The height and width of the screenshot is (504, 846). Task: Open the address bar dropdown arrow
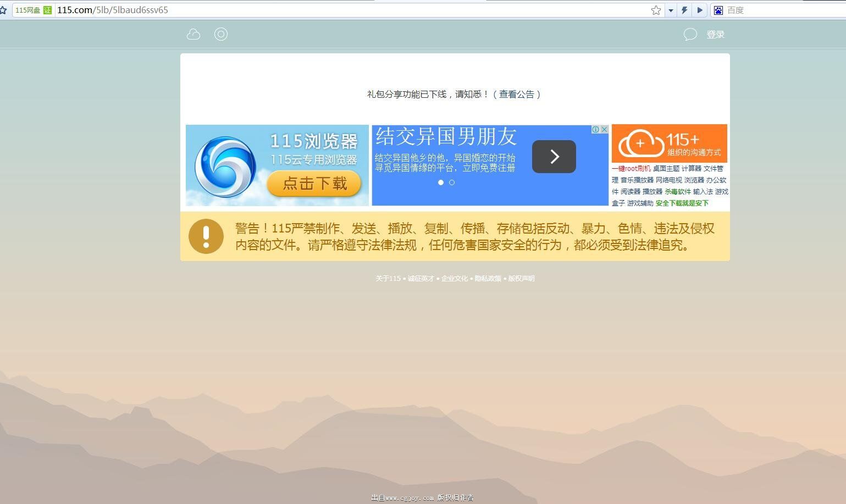[671, 10]
